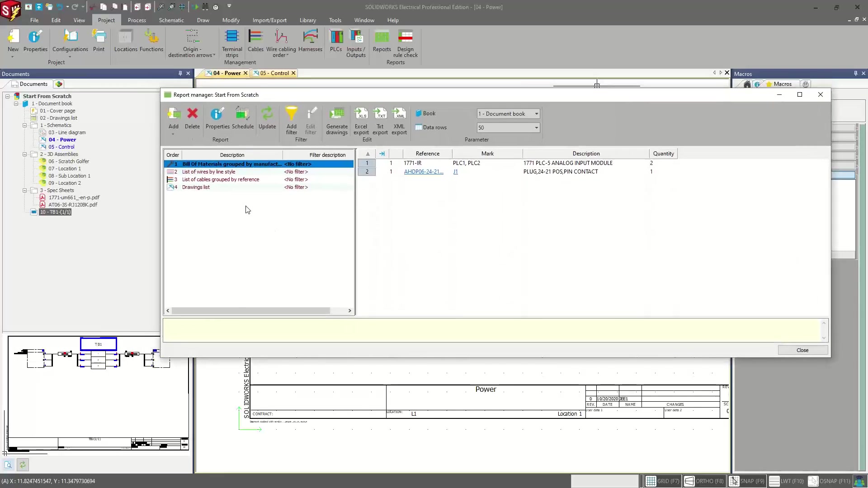Open the Library menu
The height and width of the screenshot is (488, 868).
click(307, 20)
